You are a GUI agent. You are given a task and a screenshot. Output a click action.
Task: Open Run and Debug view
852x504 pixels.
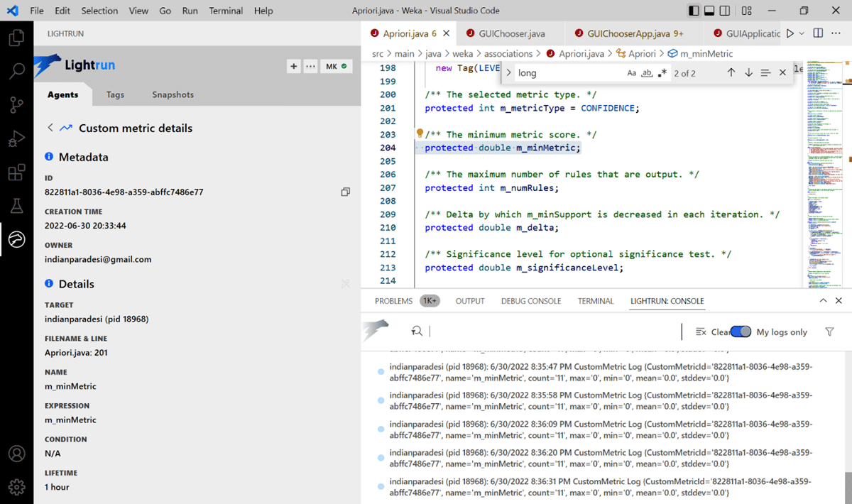16,139
